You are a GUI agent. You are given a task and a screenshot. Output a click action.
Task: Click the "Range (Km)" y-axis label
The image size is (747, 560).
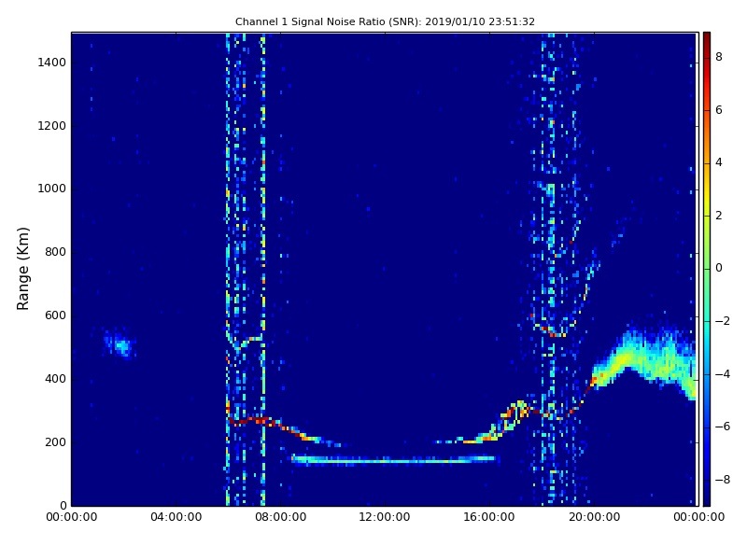(x=22, y=269)
